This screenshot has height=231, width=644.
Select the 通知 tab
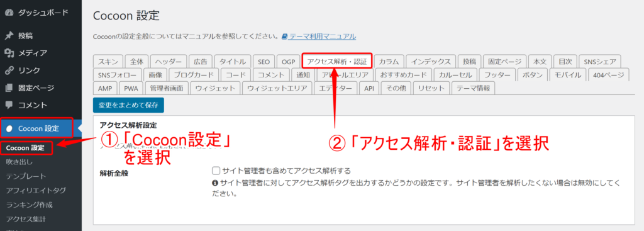pos(303,75)
